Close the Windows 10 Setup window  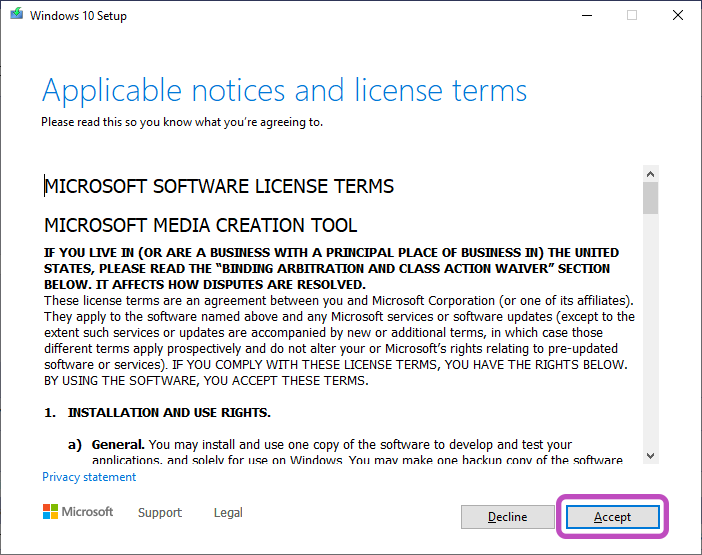point(678,16)
